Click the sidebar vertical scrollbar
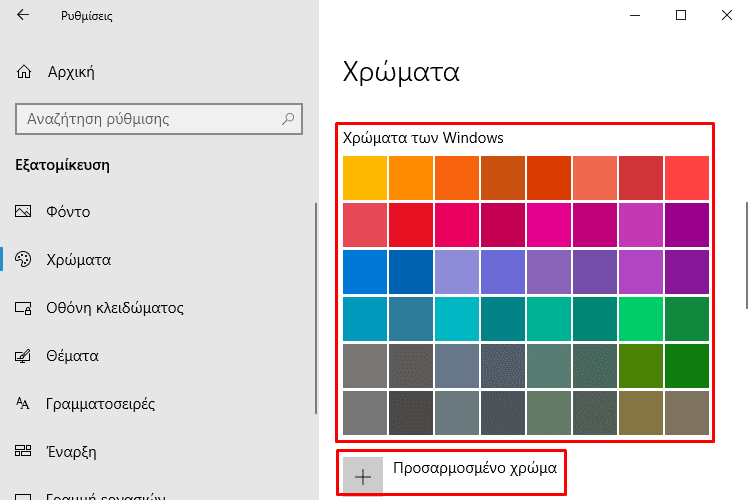Viewport: 750px width, 500px height. 316,309
